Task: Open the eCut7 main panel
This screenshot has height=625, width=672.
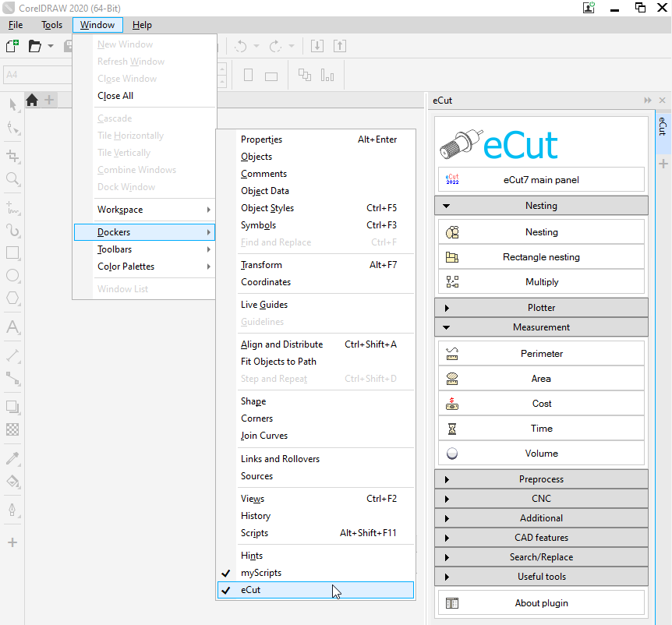Action: tap(541, 180)
